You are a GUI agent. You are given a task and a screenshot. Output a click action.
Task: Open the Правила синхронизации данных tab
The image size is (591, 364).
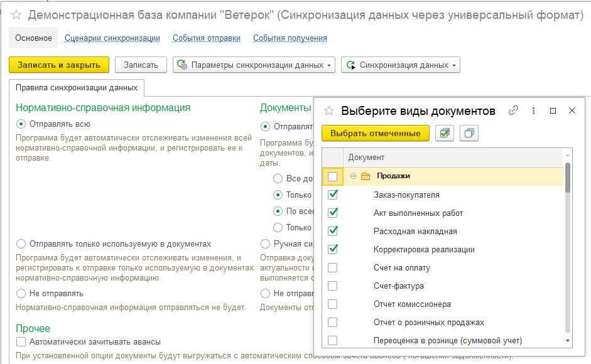(x=77, y=87)
